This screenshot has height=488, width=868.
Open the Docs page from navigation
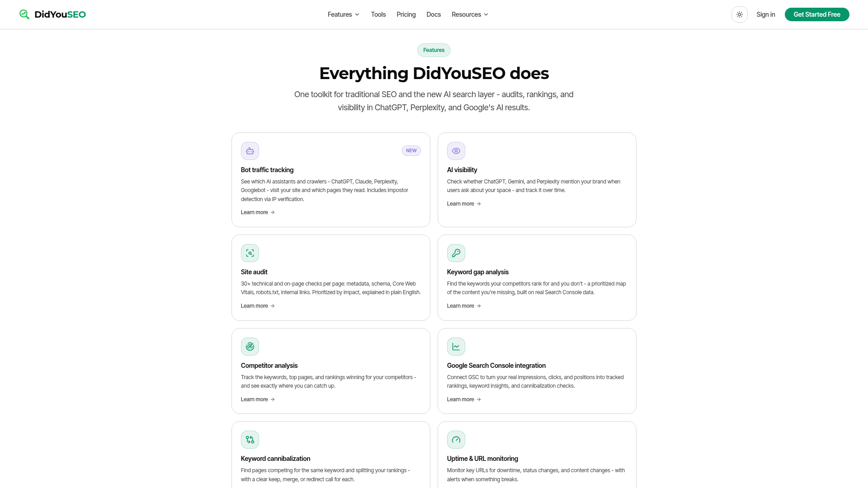(x=434, y=14)
